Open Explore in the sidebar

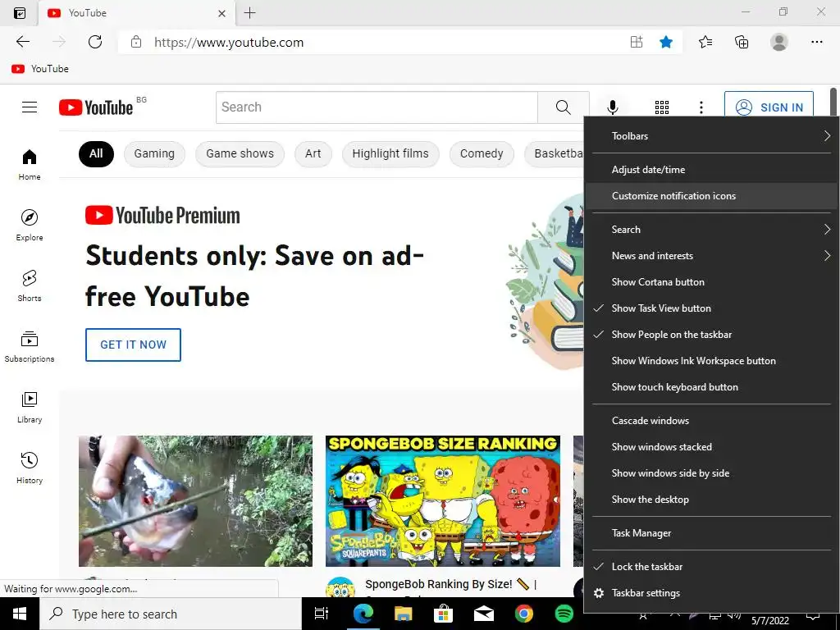30,225
